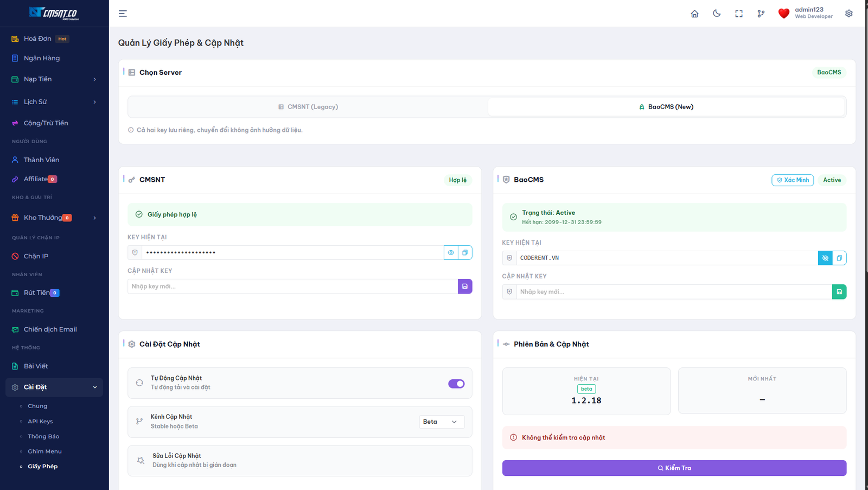Open settings gear in top right corner
Viewport: 868px width, 490px height.
click(849, 14)
